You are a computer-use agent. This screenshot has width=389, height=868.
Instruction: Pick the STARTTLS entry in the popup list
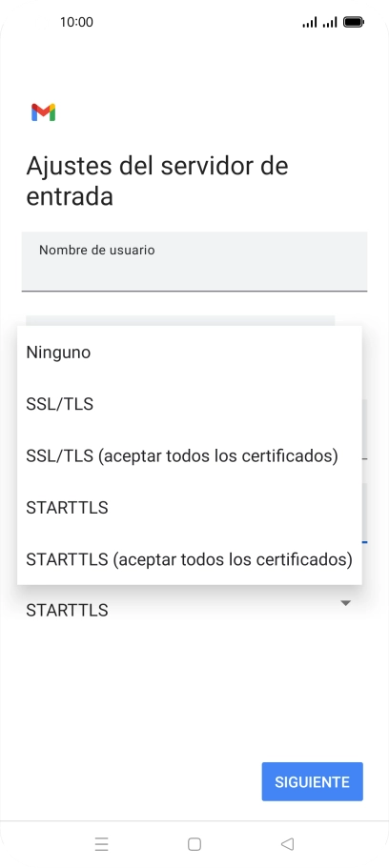190,508
